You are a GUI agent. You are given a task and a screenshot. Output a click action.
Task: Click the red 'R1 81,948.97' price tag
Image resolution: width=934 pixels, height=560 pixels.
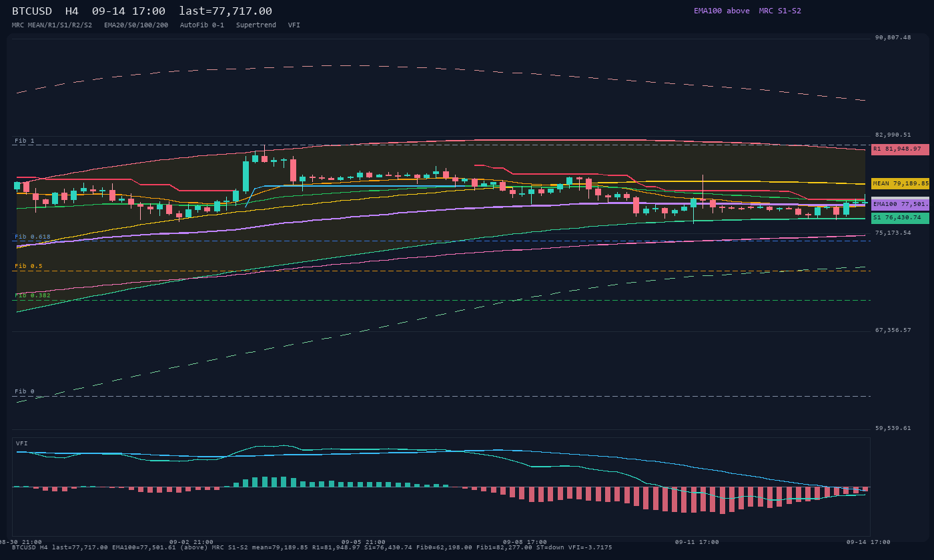(900, 149)
